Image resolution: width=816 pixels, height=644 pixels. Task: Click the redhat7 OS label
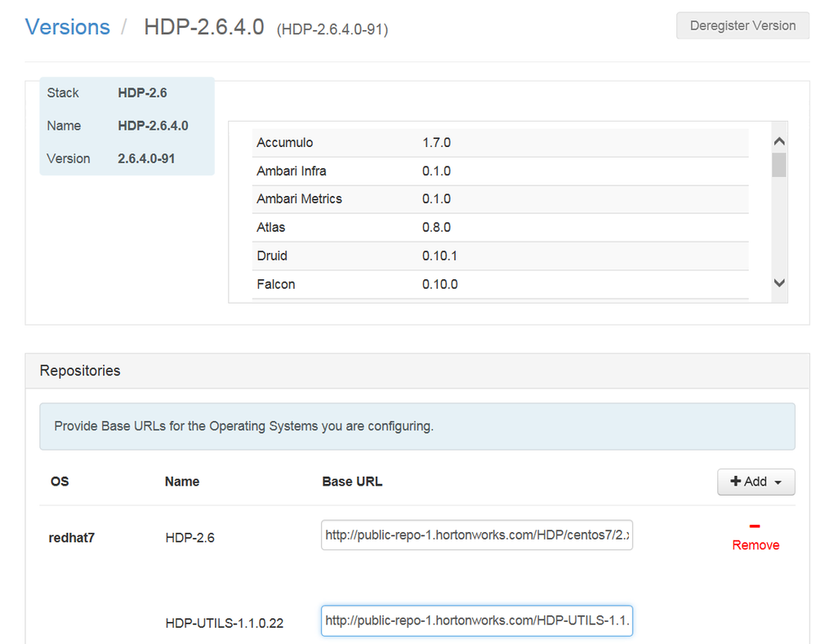pos(72,537)
